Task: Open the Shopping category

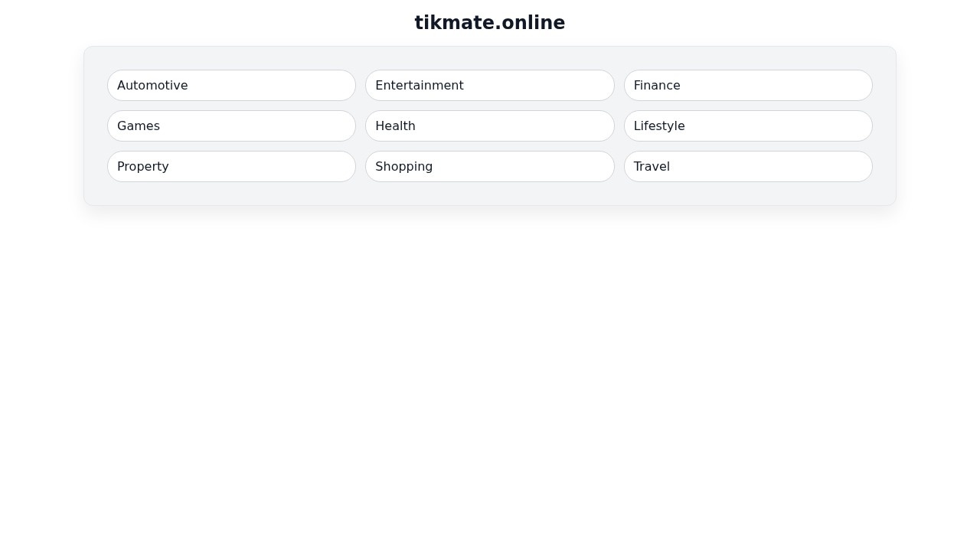Action: pyautogui.click(x=490, y=166)
